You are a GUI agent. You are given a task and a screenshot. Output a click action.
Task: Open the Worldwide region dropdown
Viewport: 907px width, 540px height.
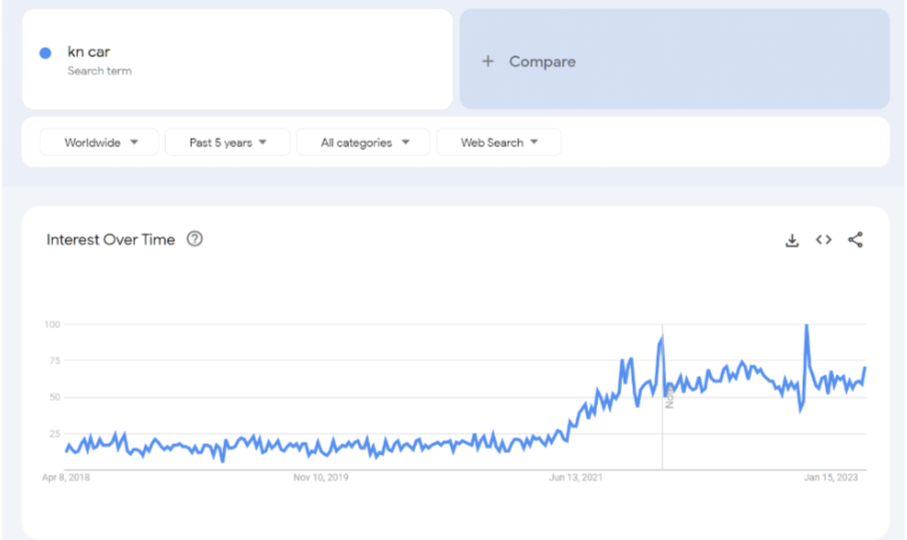click(100, 143)
